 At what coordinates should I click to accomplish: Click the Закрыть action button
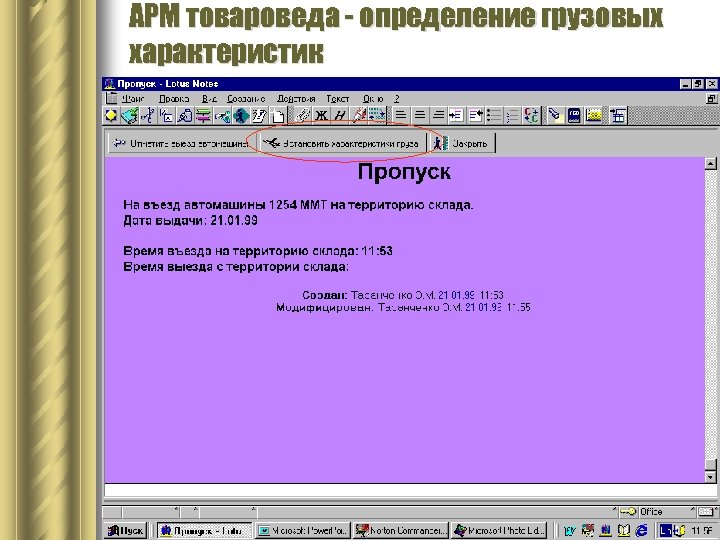point(462,143)
